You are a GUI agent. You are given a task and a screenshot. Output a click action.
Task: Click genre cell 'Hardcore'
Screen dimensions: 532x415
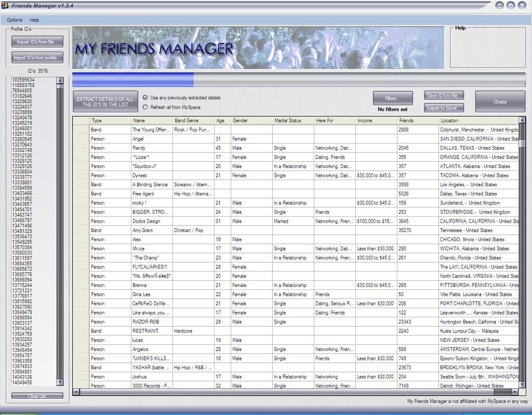click(x=193, y=331)
